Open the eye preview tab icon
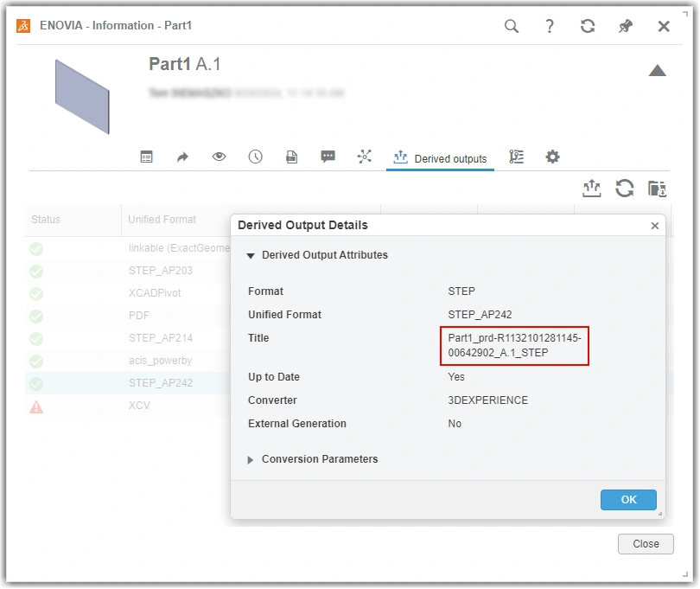This screenshot has width=700, height=589. (219, 157)
